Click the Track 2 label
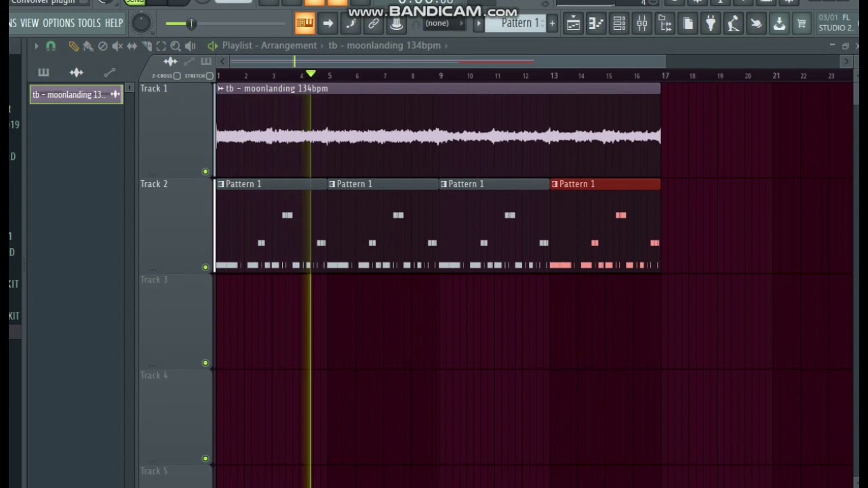 point(154,184)
